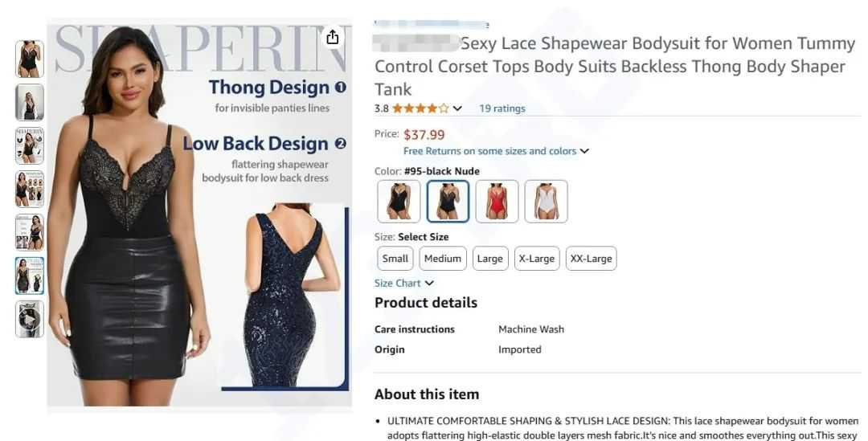Click the star rating icons
The width and height of the screenshot is (868, 441).
pos(420,108)
